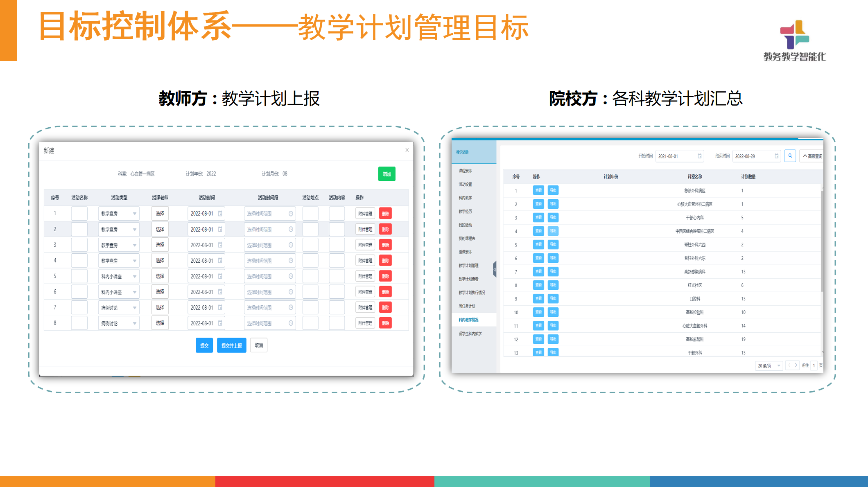Image resolution: width=868 pixels, height=487 pixels.
Task: Select 科内教学情况 in the sidebar
Action: pos(468,320)
